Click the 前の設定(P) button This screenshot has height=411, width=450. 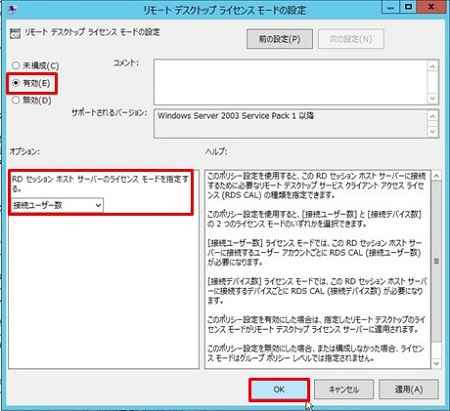tap(279, 39)
